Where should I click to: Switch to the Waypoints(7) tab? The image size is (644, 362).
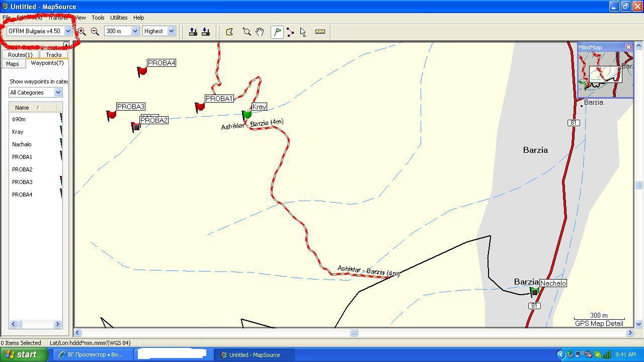pyautogui.click(x=47, y=63)
